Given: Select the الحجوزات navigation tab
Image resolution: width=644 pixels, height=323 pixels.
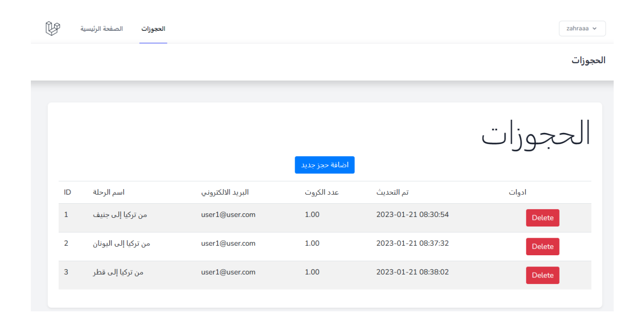Looking at the screenshot, I should point(153,29).
